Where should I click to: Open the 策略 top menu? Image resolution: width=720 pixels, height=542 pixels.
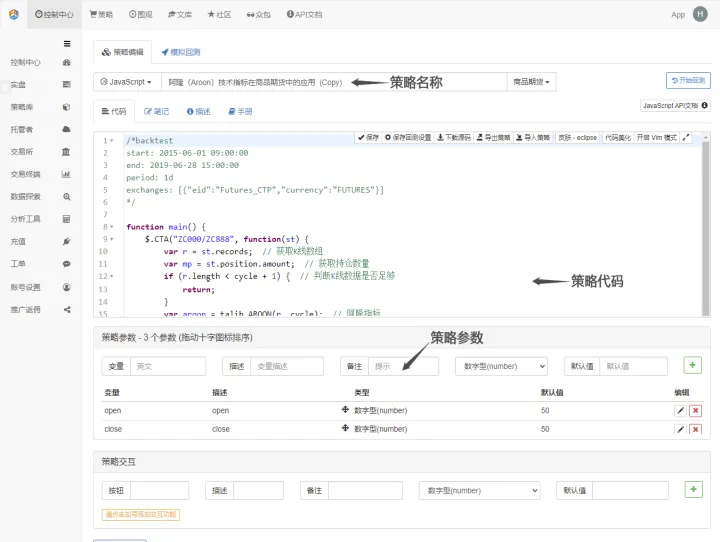click(101, 14)
